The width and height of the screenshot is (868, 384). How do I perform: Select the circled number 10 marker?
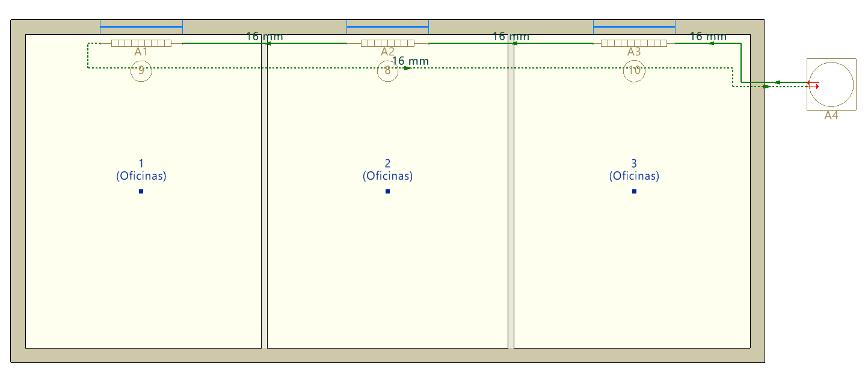pyautogui.click(x=634, y=70)
